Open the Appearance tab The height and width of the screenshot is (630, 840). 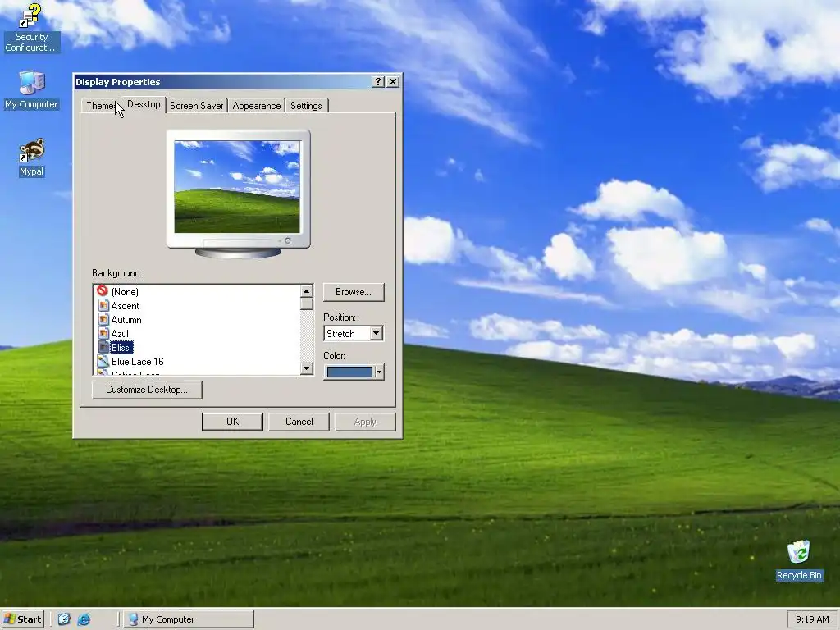click(x=257, y=106)
